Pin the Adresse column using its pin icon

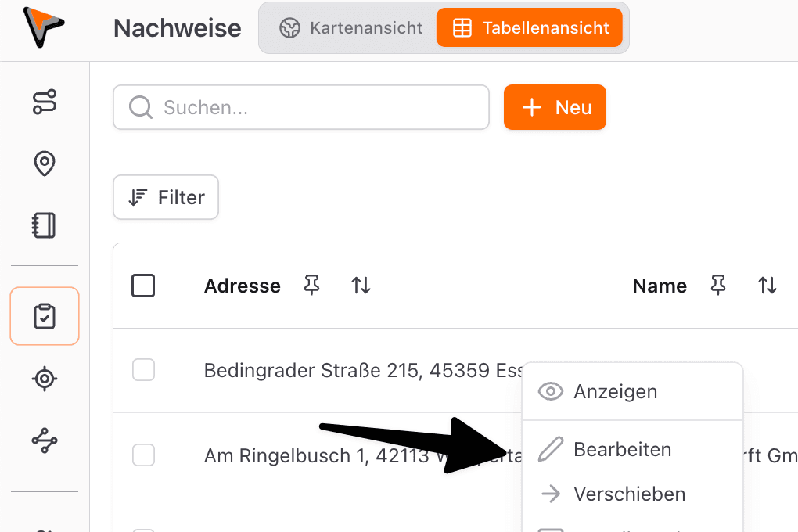[311, 286]
